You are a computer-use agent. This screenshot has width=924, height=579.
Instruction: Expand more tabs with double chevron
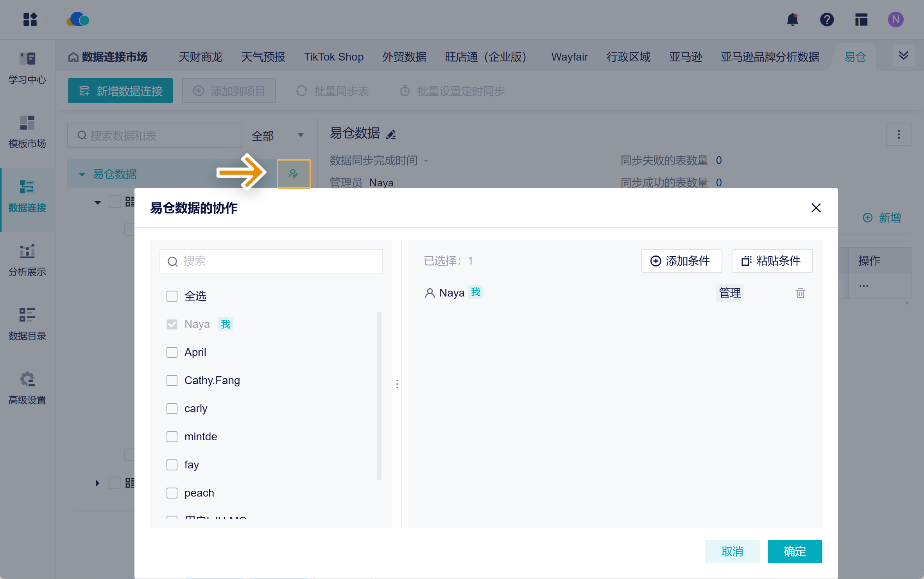pyautogui.click(x=904, y=55)
